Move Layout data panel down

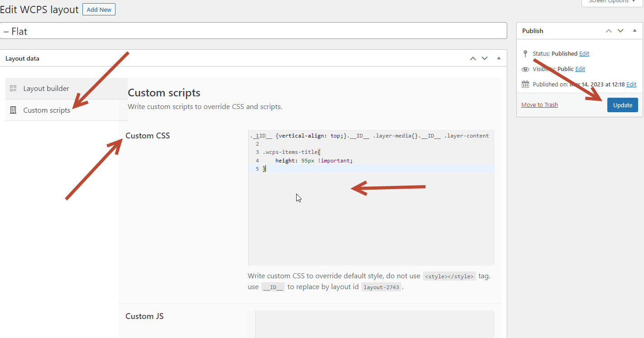(x=485, y=58)
